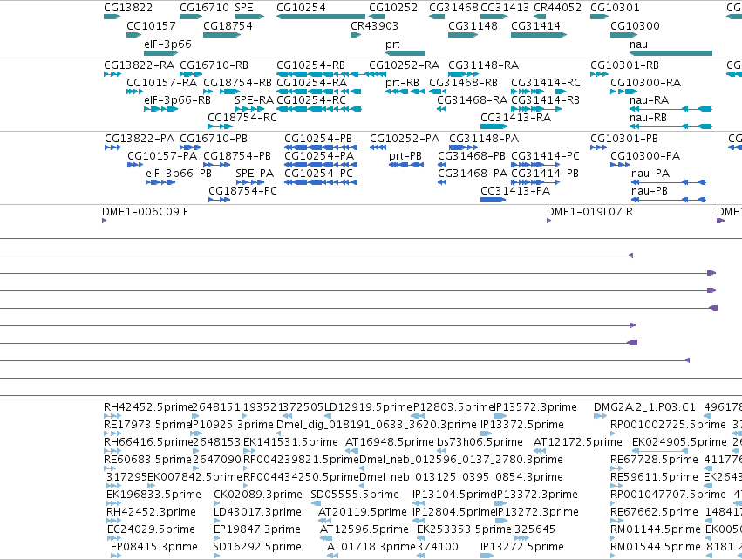Screen dimensions: 742x560
Task: Click protein CG10252-PA
Action: pos(405,138)
